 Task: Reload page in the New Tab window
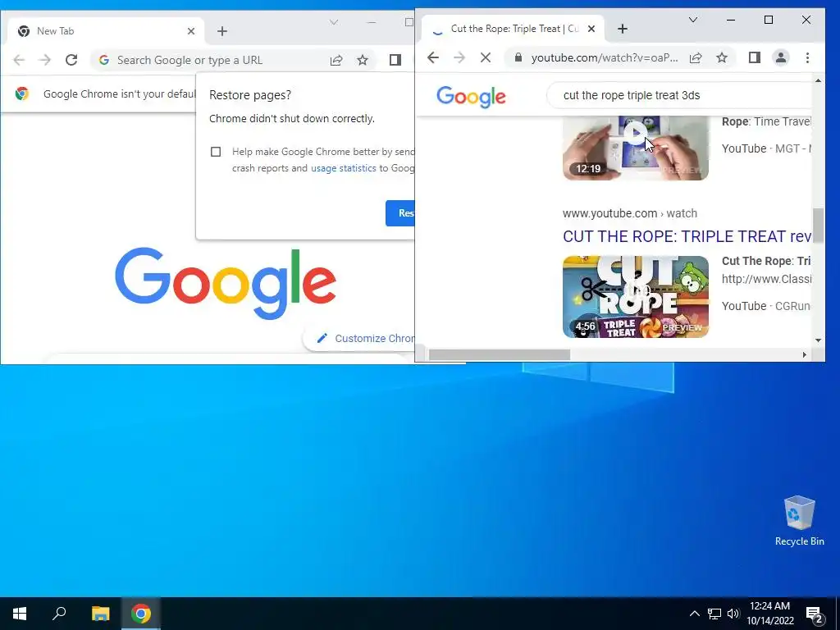tap(71, 60)
